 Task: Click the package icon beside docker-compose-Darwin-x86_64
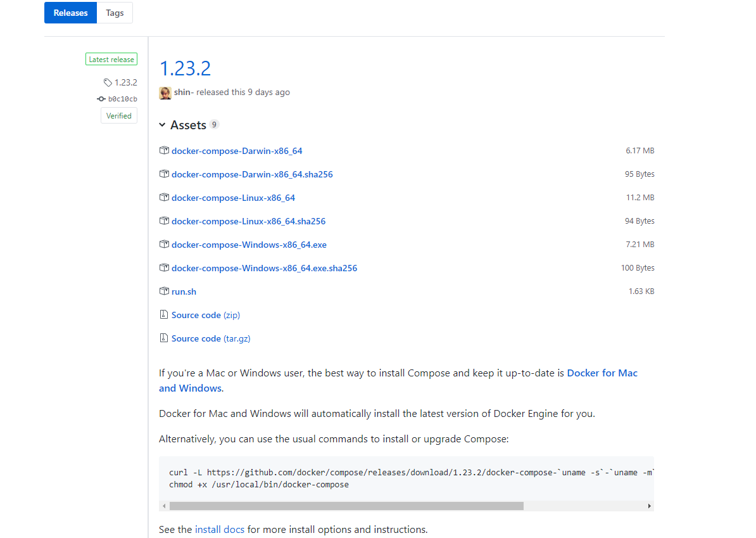[x=165, y=150]
